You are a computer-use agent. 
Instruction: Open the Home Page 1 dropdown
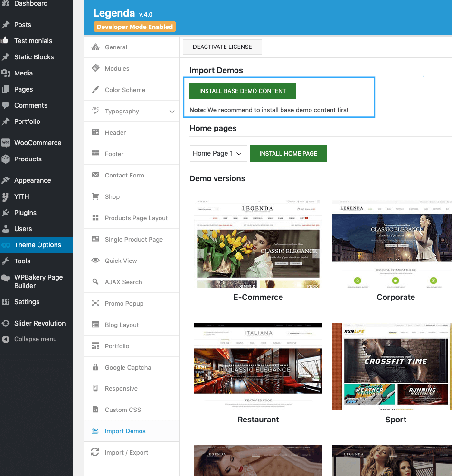218,153
